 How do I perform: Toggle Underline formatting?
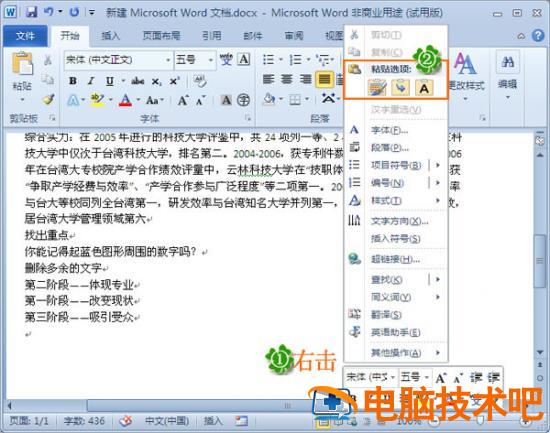110,81
